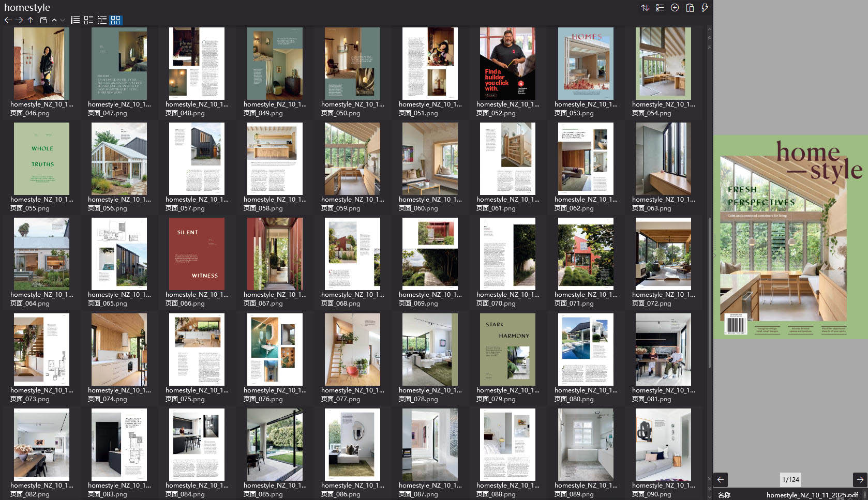This screenshot has height=500, width=868.
Task: Go to previous page in preview
Action: coord(721,479)
